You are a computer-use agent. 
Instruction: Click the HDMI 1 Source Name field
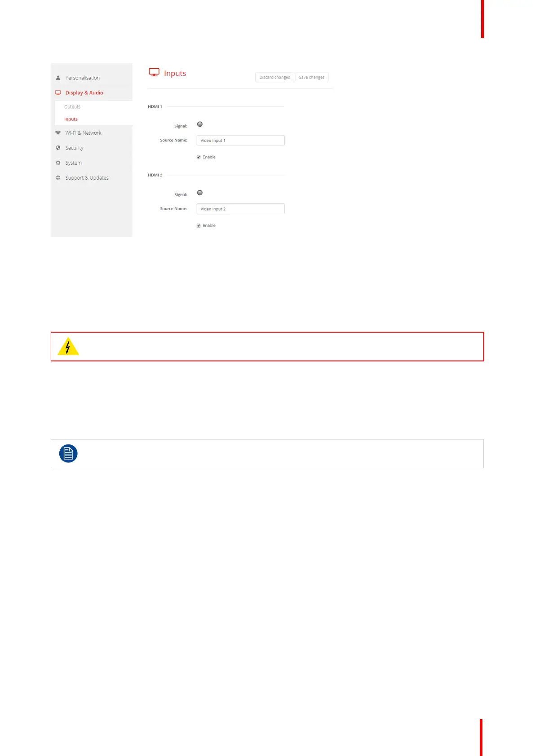240,141
